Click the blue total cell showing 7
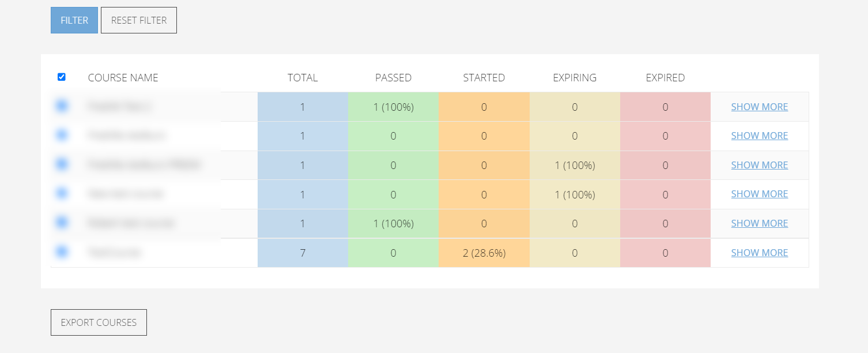This screenshot has width=868, height=353. (x=303, y=253)
